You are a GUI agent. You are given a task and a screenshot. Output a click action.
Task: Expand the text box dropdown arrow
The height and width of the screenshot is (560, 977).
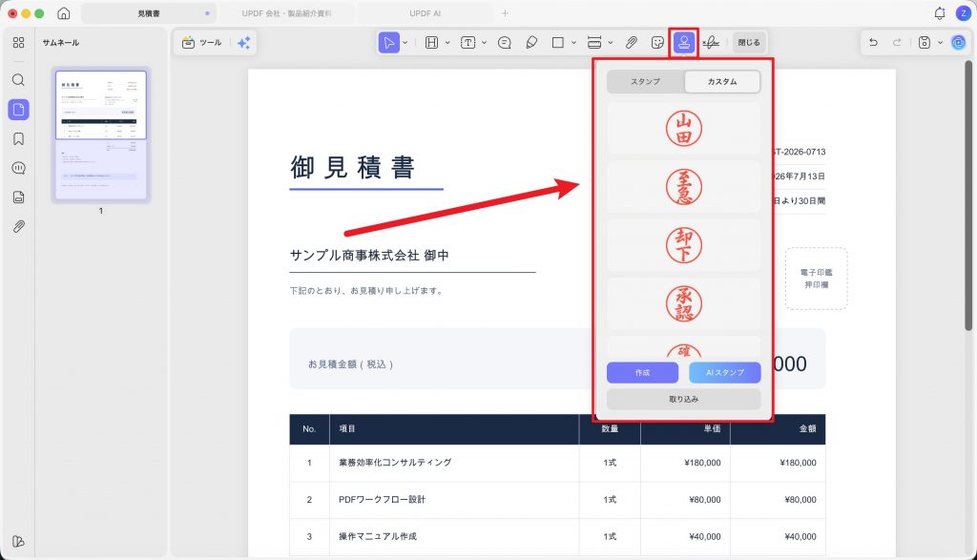484,42
